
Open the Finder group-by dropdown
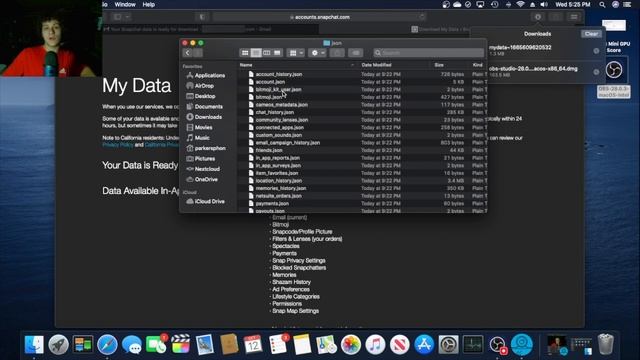pos(296,53)
